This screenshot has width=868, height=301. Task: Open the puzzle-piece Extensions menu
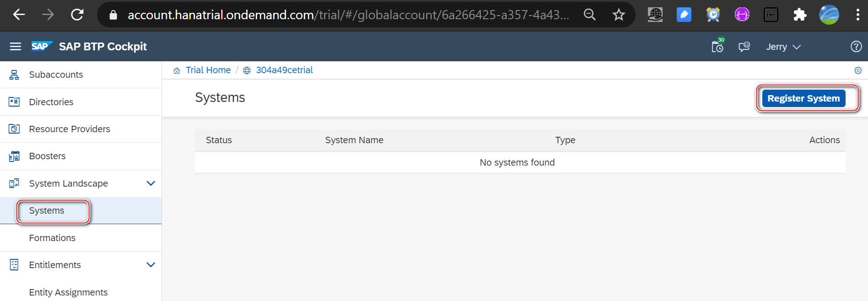(x=800, y=15)
